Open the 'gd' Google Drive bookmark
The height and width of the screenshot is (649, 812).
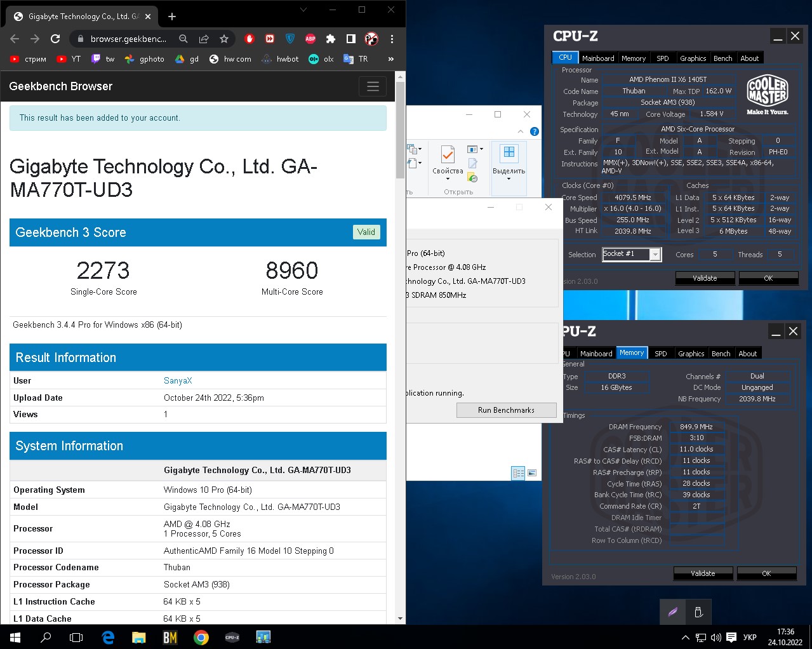pos(187,59)
